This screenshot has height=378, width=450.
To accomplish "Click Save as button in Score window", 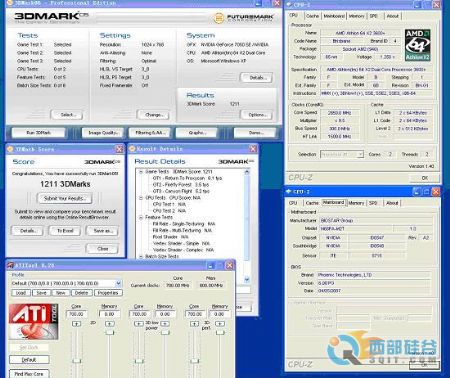I will point(102,231).
